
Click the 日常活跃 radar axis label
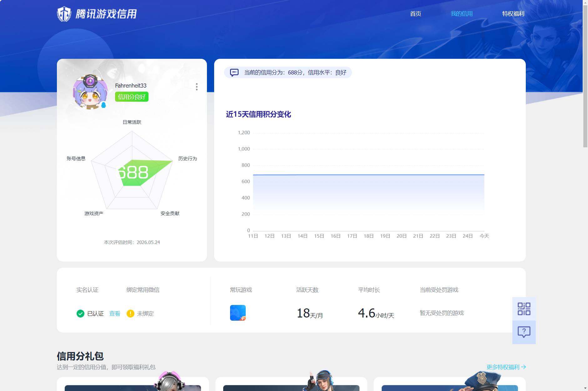click(x=132, y=122)
